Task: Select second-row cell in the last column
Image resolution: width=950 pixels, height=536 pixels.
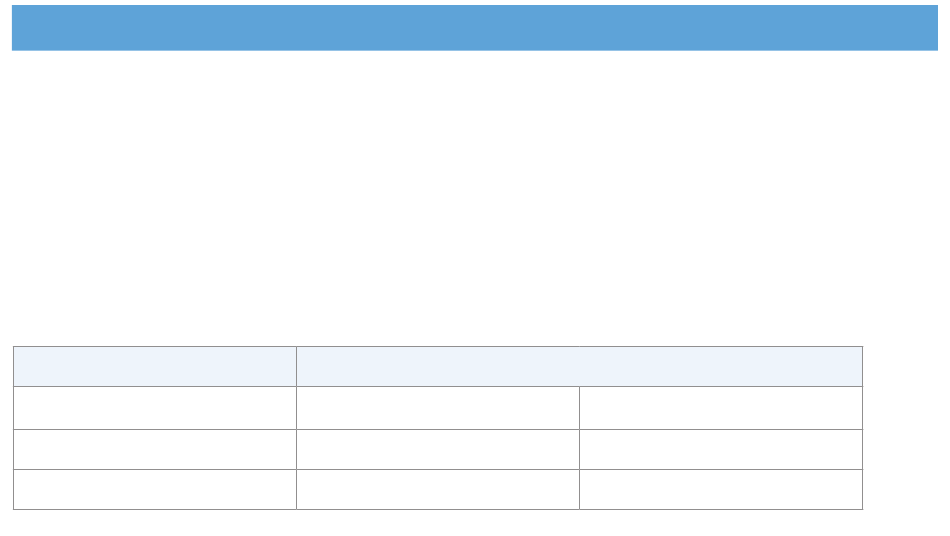Action: [x=721, y=449]
